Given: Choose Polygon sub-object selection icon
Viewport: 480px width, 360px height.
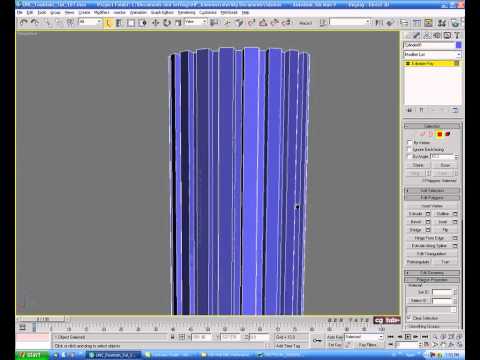Looking at the screenshot, I should [440, 134].
